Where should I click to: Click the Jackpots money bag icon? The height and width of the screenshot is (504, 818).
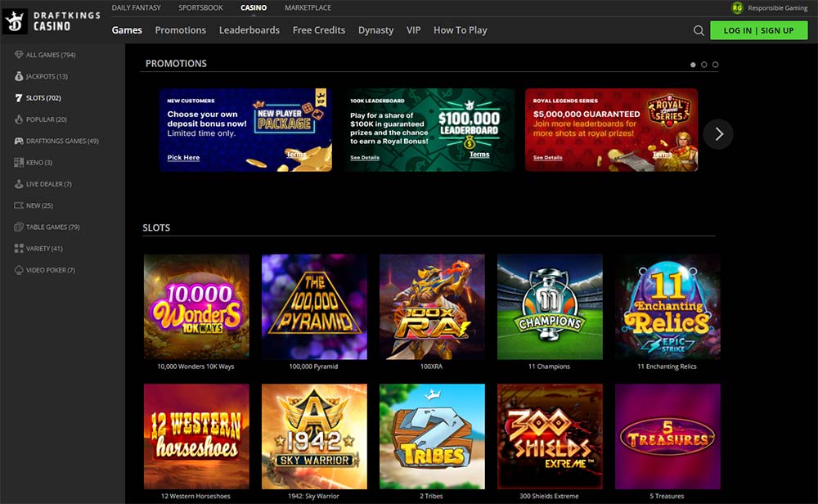click(19, 76)
